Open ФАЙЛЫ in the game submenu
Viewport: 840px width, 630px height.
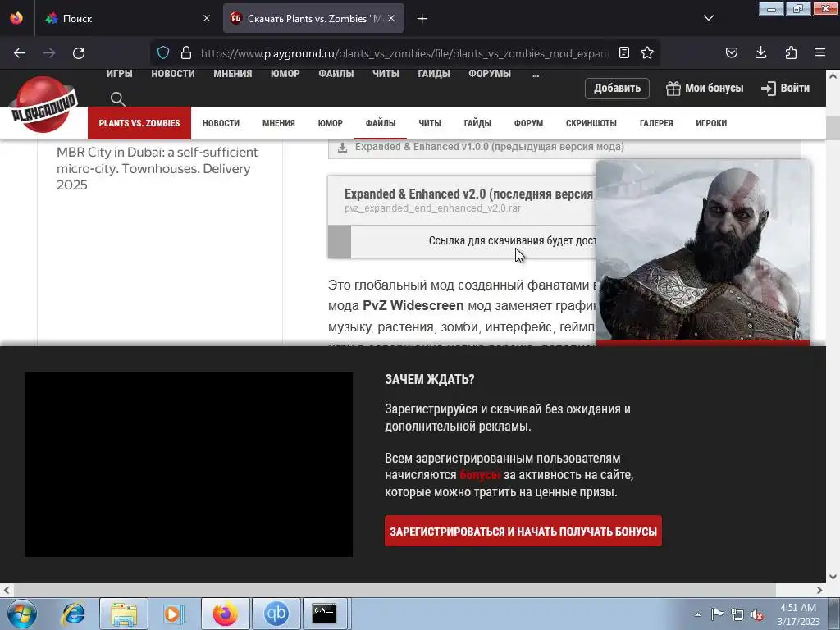381,123
